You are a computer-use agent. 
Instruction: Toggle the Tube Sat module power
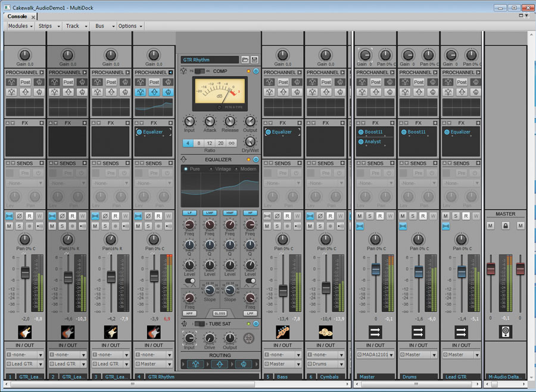(x=256, y=323)
